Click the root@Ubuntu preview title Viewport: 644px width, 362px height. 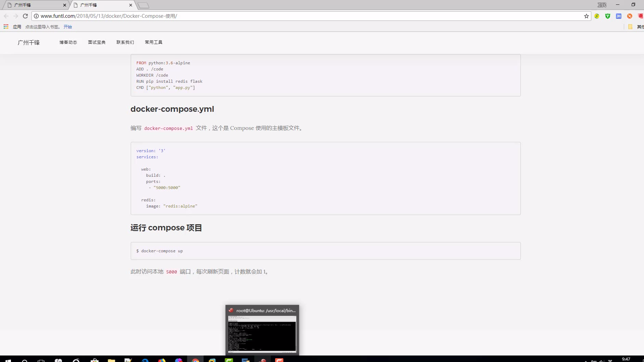coord(266,310)
